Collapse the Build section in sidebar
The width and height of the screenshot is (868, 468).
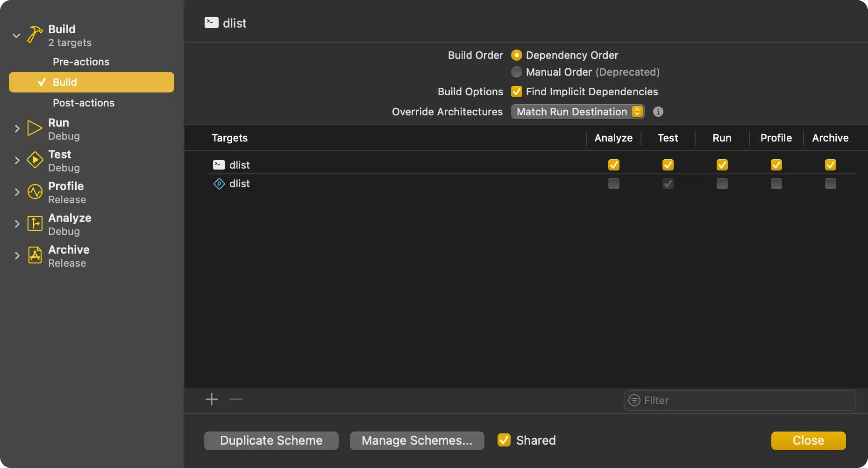point(16,35)
